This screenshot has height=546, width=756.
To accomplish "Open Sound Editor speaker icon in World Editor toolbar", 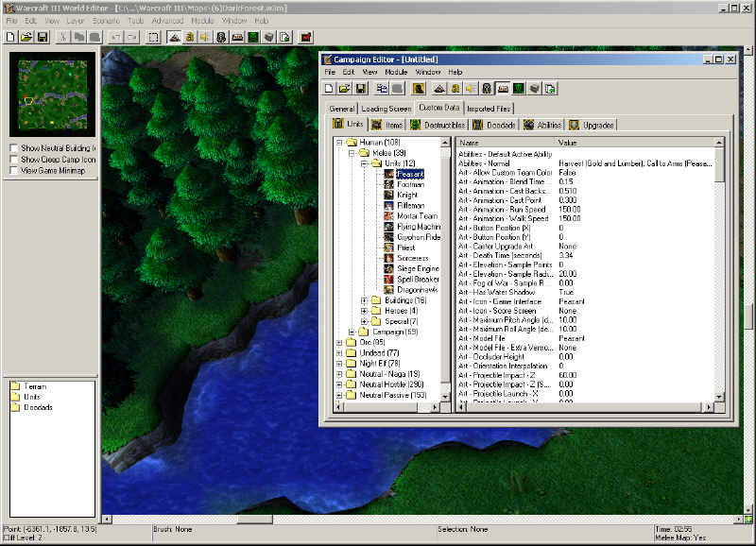I will tap(205, 37).
